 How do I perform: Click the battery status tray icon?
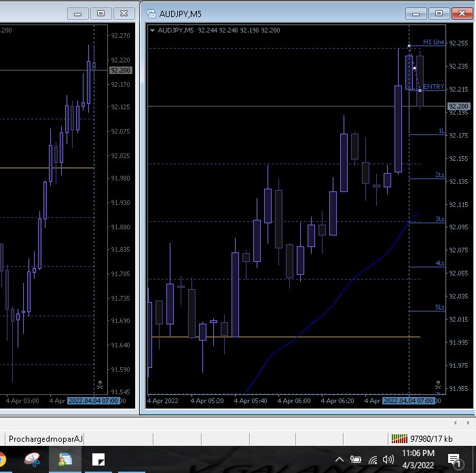click(355, 461)
